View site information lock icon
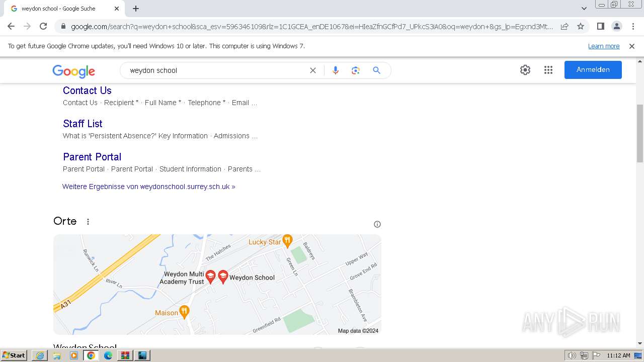644x362 pixels. [x=63, y=26]
